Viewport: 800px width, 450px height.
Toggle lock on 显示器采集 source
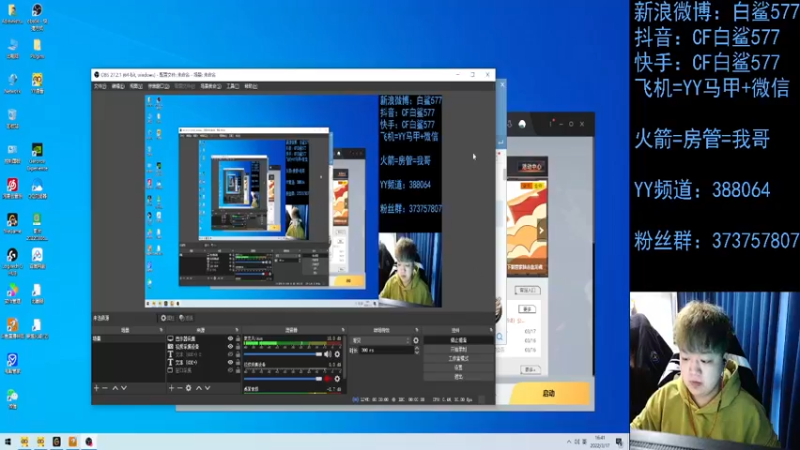coord(238,339)
